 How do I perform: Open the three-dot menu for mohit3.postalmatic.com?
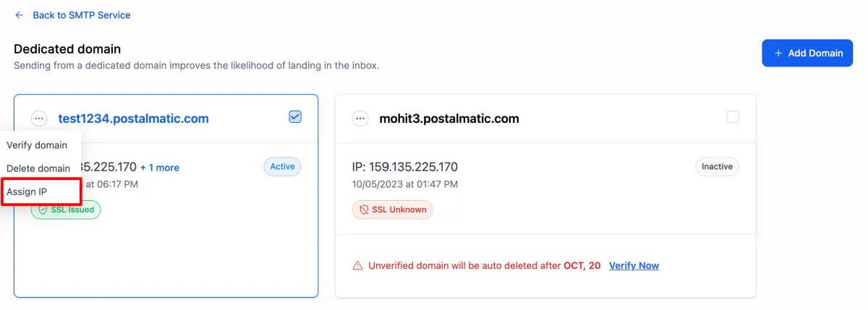pyautogui.click(x=360, y=119)
